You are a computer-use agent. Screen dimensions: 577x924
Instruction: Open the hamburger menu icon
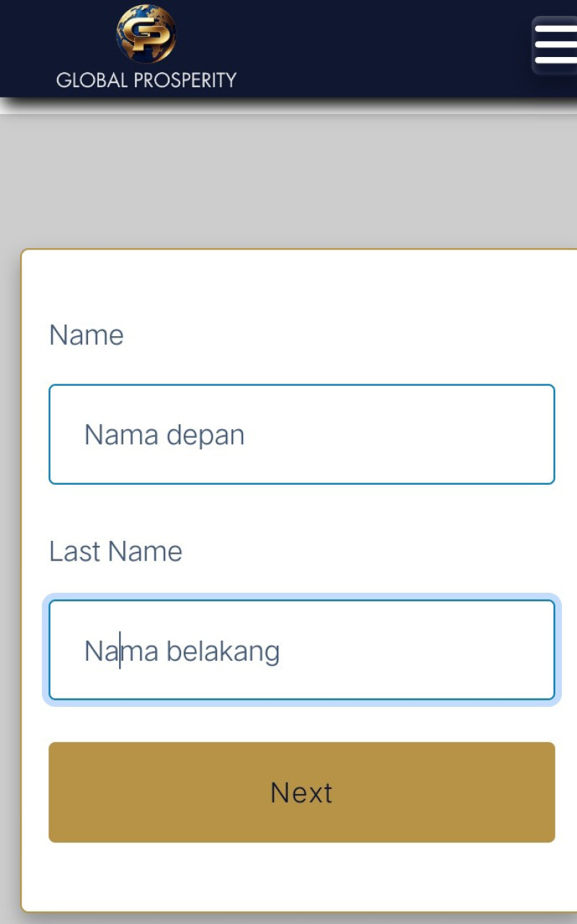tap(555, 45)
